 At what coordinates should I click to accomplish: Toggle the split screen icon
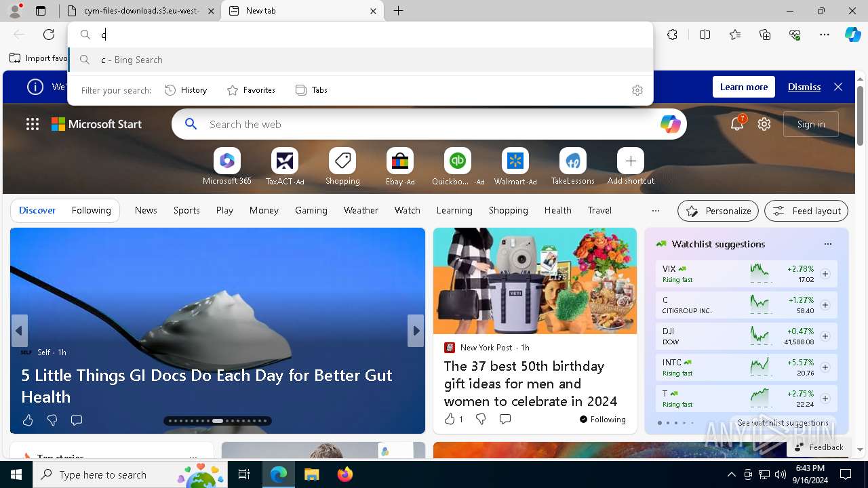point(705,35)
